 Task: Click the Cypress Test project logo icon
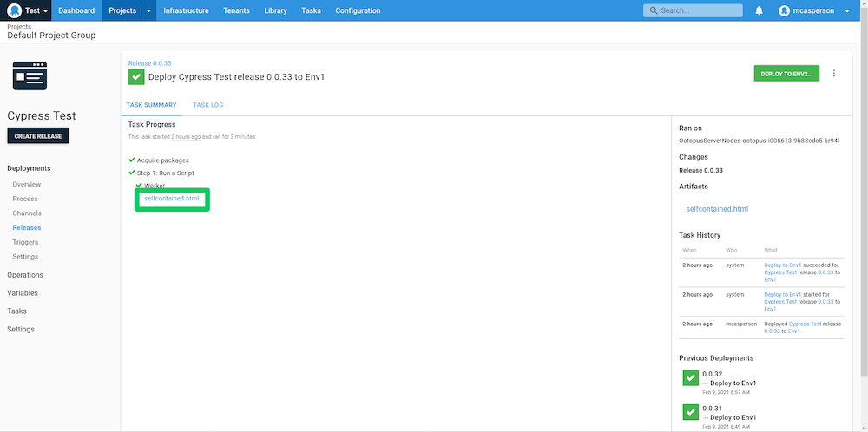pos(30,76)
